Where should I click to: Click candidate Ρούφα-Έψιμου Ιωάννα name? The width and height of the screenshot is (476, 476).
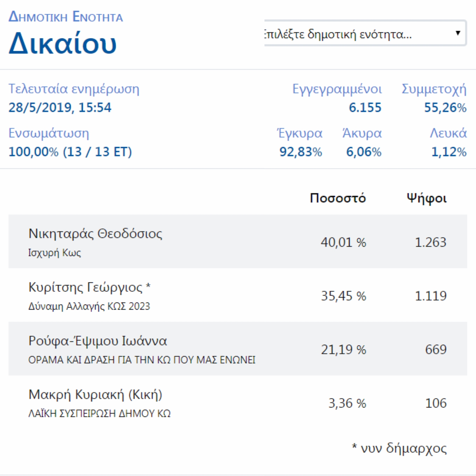[x=98, y=341]
